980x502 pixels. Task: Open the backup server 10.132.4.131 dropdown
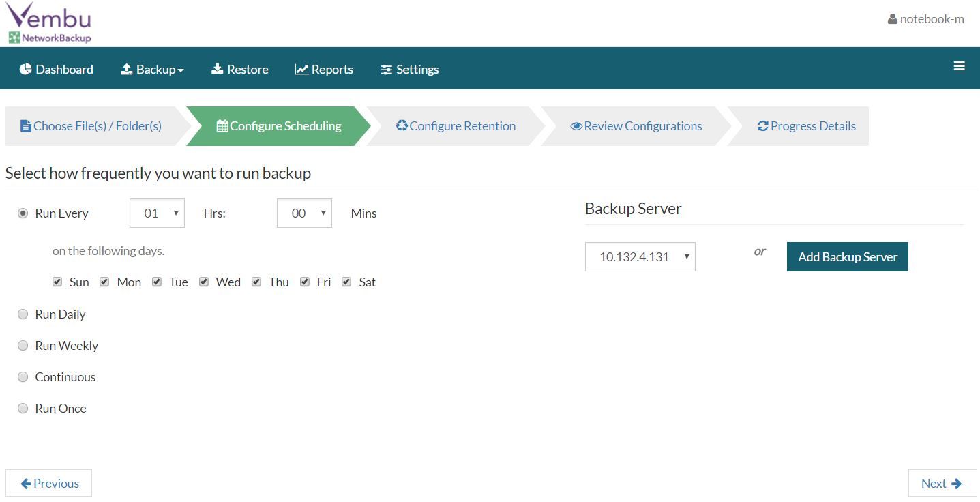coord(639,256)
